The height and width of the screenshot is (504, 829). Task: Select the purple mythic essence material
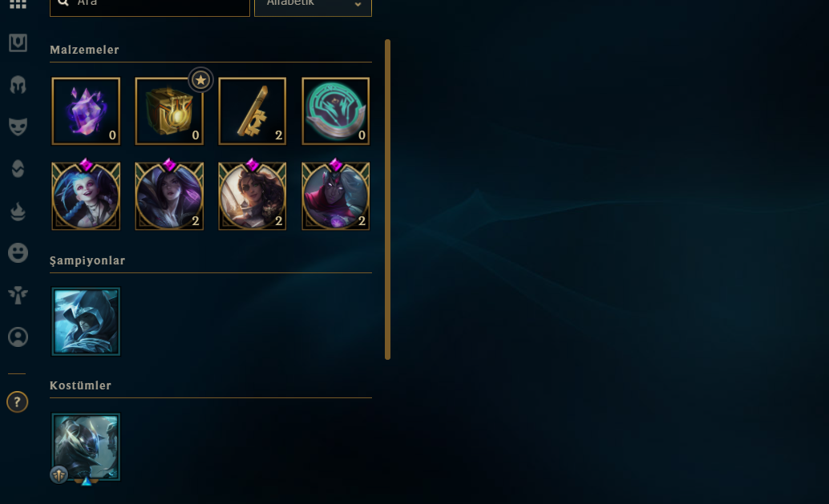pos(86,111)
